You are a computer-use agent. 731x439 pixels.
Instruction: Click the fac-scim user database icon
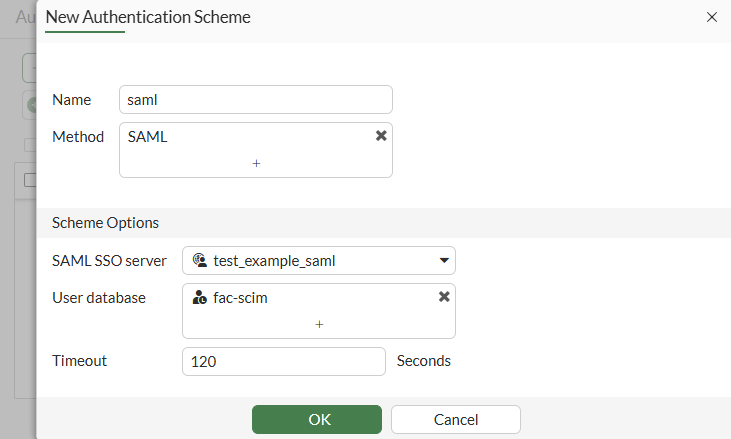click(x=200, y=297)
